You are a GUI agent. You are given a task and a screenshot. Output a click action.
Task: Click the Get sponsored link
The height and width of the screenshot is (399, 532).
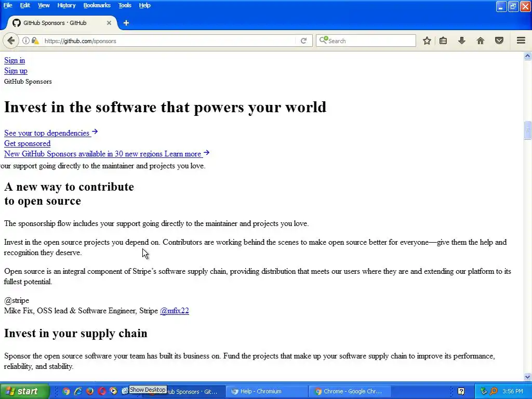(x=27, y=143)
